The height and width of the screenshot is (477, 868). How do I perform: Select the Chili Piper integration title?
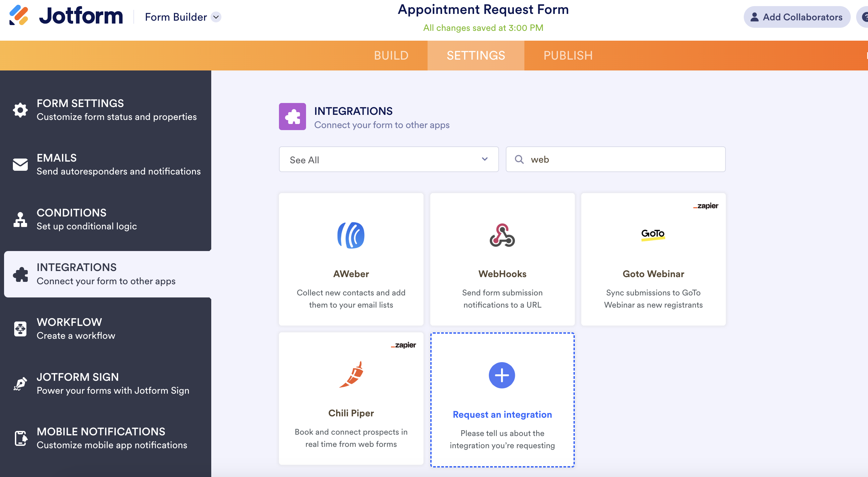351,413
